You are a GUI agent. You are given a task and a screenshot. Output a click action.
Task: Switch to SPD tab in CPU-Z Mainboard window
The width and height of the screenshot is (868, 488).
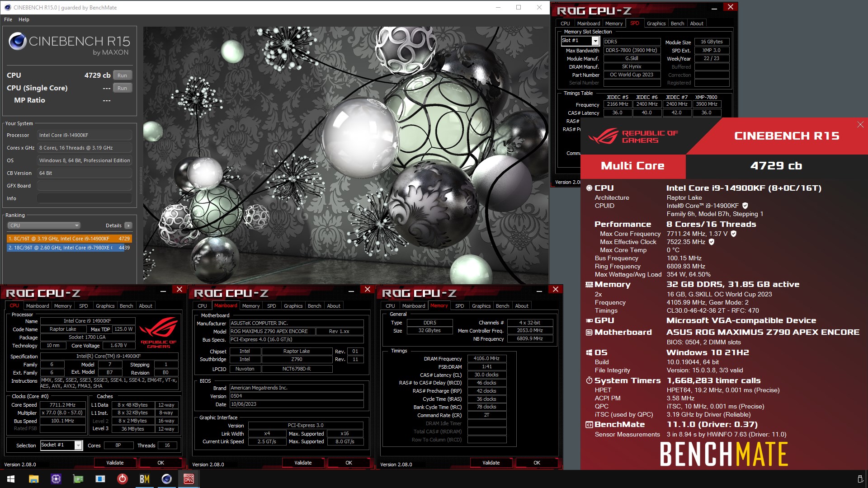pyautogui.click(x=271, y=306)
